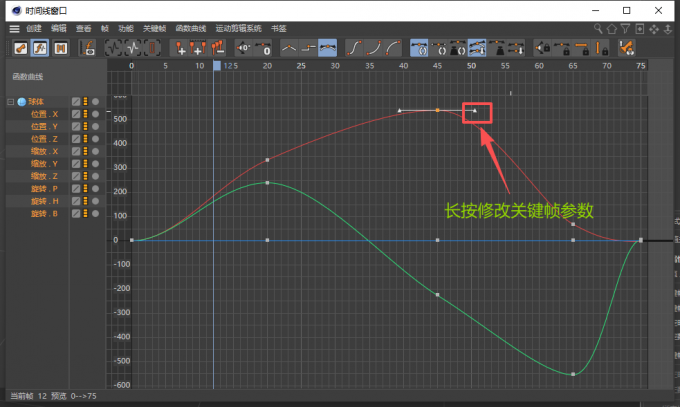Click the key with lock toolbar icon
This screenshot has width=680, height=407.
point(627,48)
